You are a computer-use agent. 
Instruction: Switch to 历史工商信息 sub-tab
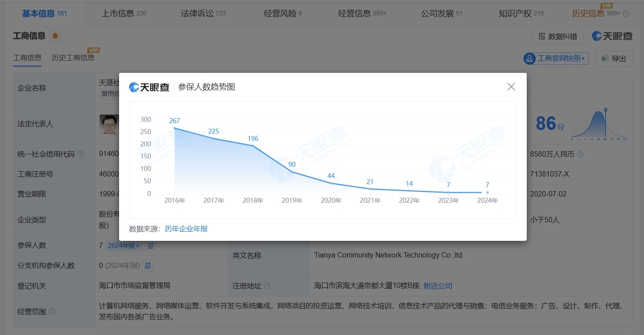coord(73,57)
